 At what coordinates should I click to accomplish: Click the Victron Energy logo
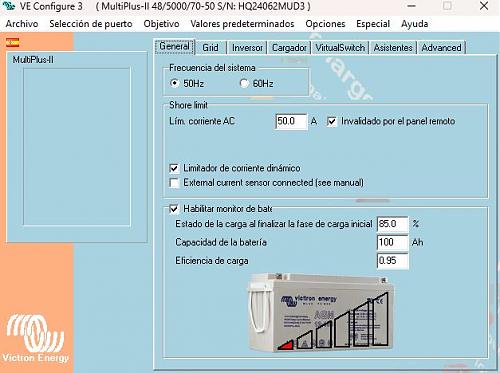[35, 338]
